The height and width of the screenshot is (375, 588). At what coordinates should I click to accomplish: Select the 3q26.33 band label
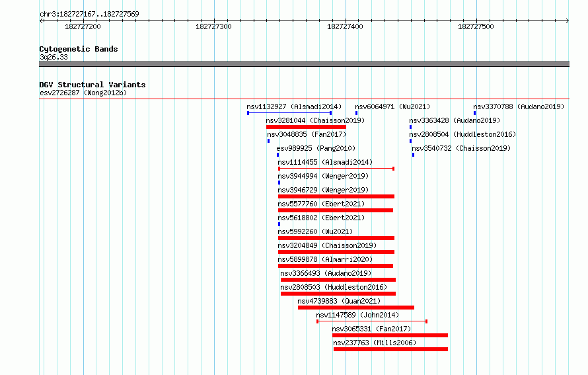[54, 57]
